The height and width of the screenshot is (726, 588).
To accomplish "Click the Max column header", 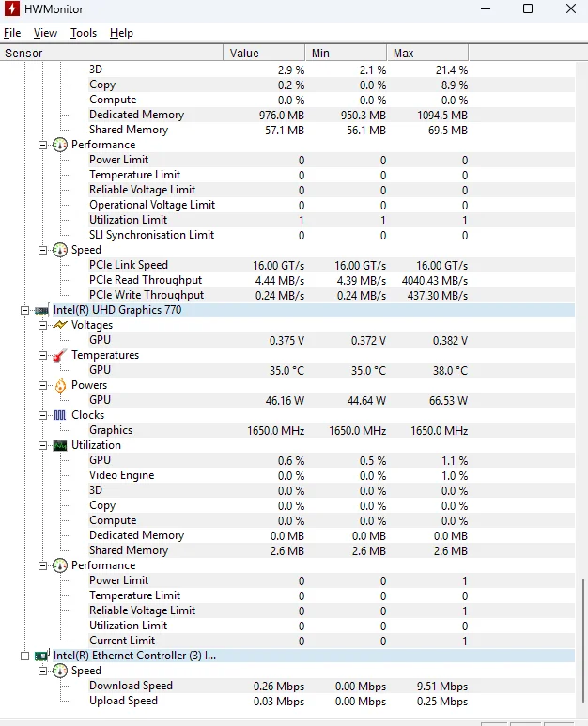I will 427,53.
